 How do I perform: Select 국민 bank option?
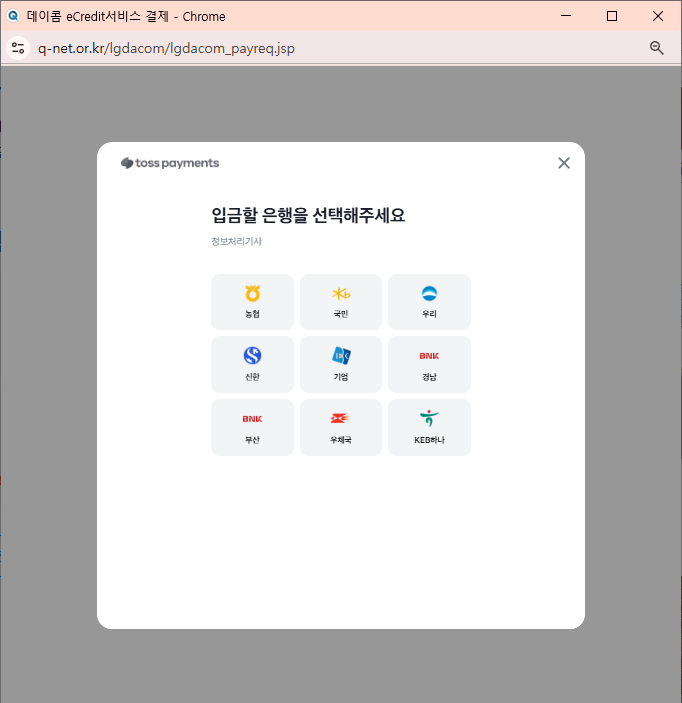[x=341, y=302]
